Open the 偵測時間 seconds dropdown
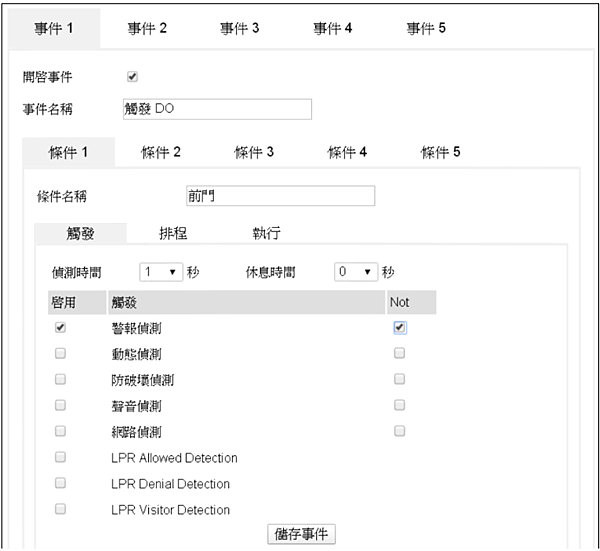Image resolution: width=600 pixels, height=551 pixels. click(x=160, y=272)
